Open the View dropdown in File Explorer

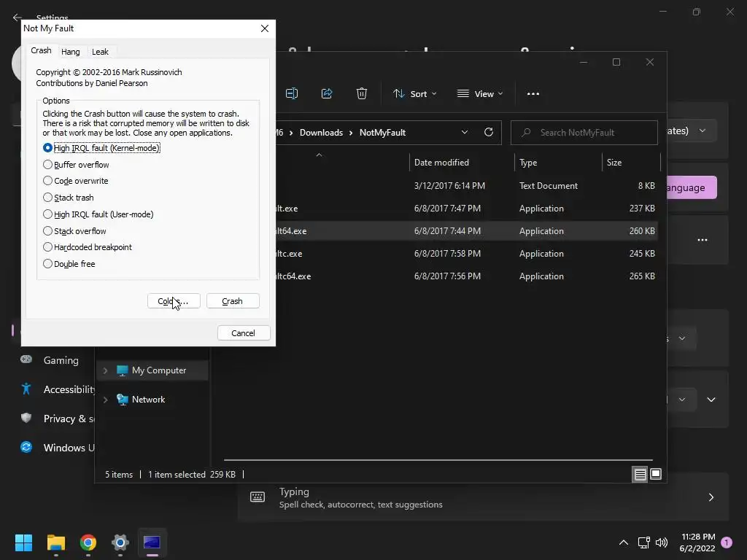point(480,94)
